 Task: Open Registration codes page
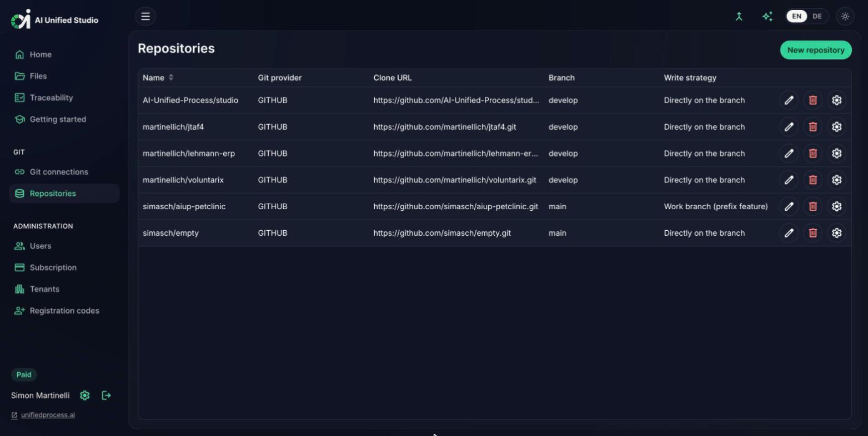coord(64,311)
